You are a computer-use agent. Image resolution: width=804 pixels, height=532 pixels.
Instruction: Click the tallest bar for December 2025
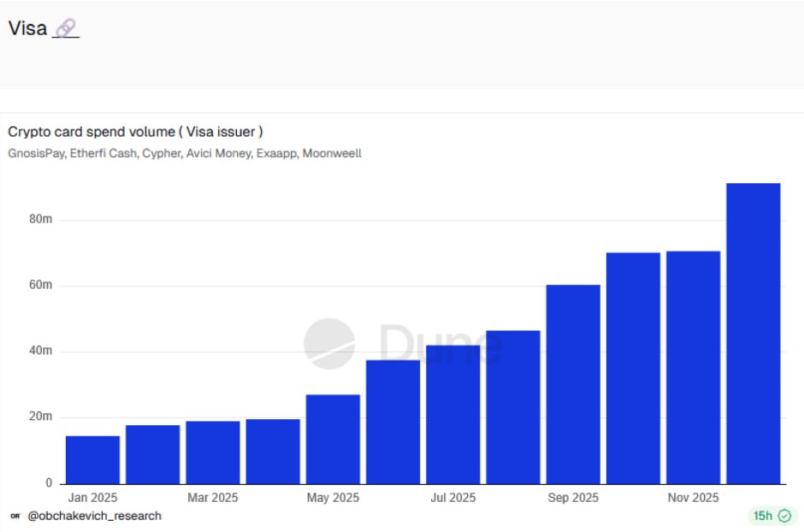[x=753, y=334]
